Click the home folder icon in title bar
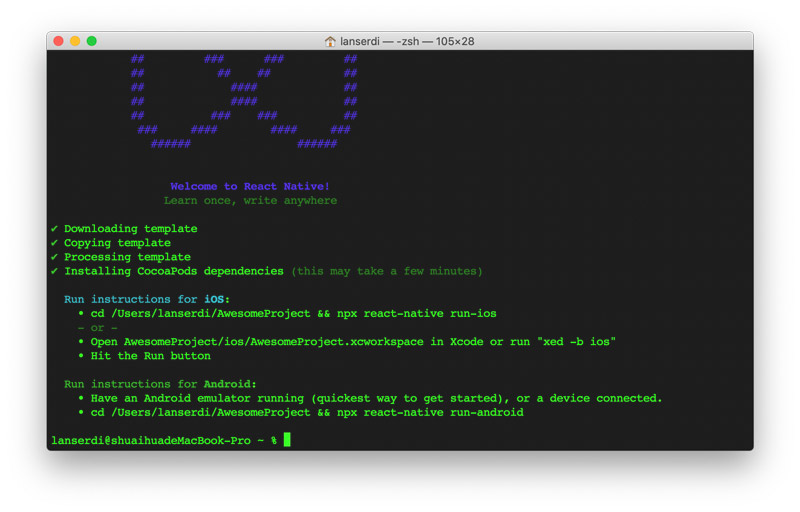Image resolution: width=800 pixels, height=512 pixels. (330, 41)
